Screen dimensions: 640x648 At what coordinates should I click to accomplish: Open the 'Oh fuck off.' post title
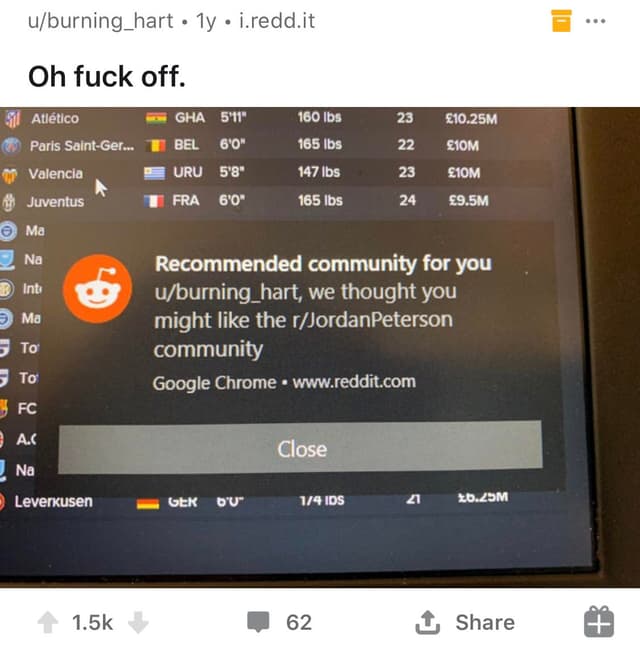pos(107,77)
